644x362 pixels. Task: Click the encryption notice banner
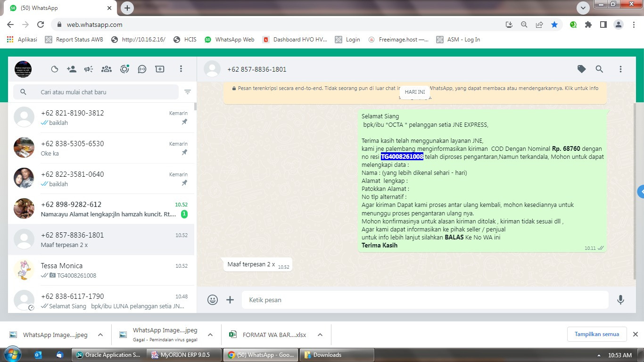(415, 92)
